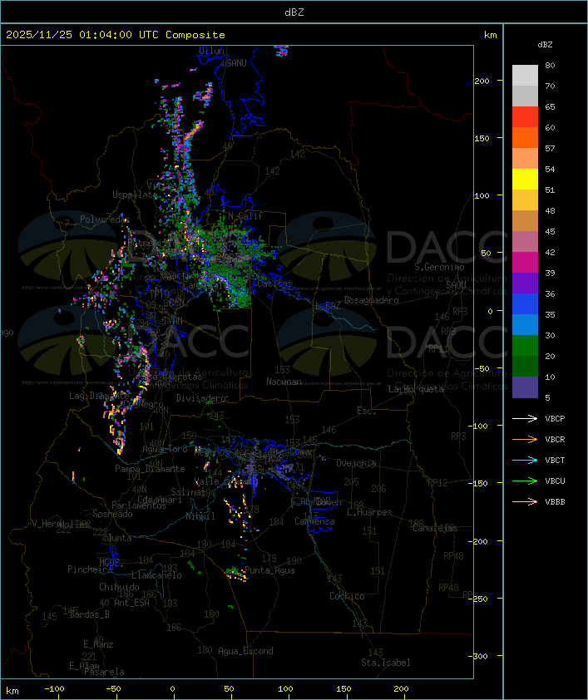Click the Divisadero place label
Image resolution: width=588 pixels, height=700 pixels.
201,397
